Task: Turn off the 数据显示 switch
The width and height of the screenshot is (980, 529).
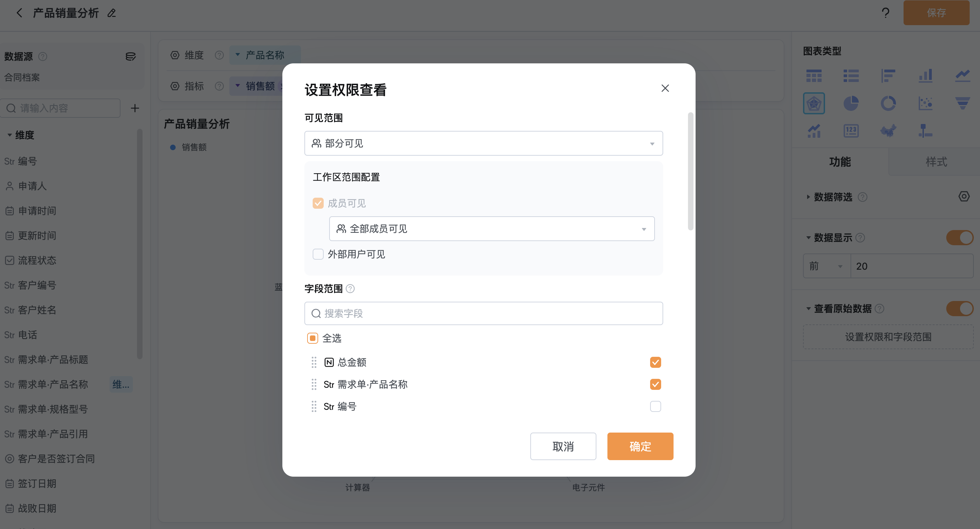Action: (x=959, y=238)
